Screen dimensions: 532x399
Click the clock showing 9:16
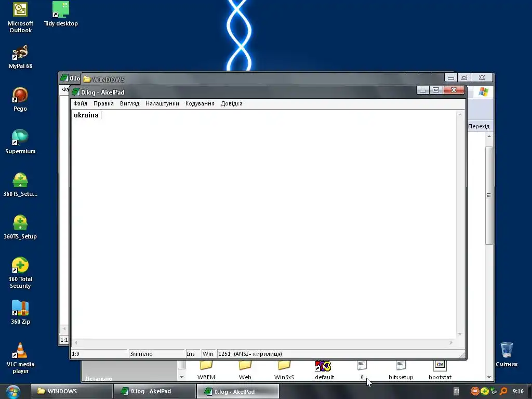(518, 391)
